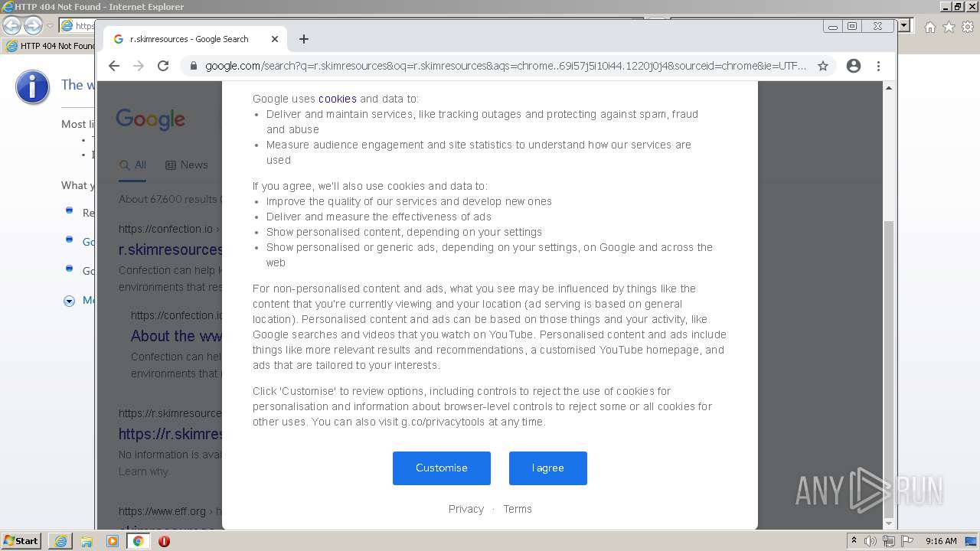Open the red Opera taskbar icon
This screenshot has width=980, height=551.
click(164, 541)
